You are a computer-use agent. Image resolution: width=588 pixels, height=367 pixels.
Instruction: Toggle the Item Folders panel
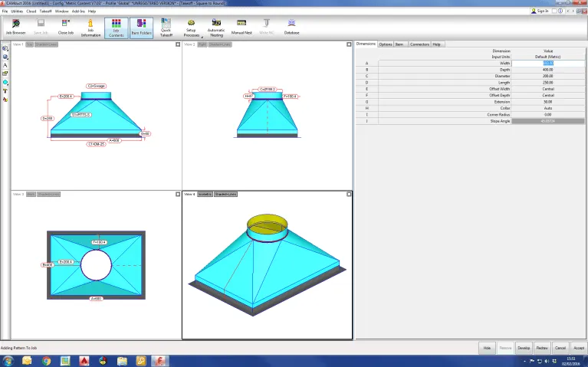(141, 28)
